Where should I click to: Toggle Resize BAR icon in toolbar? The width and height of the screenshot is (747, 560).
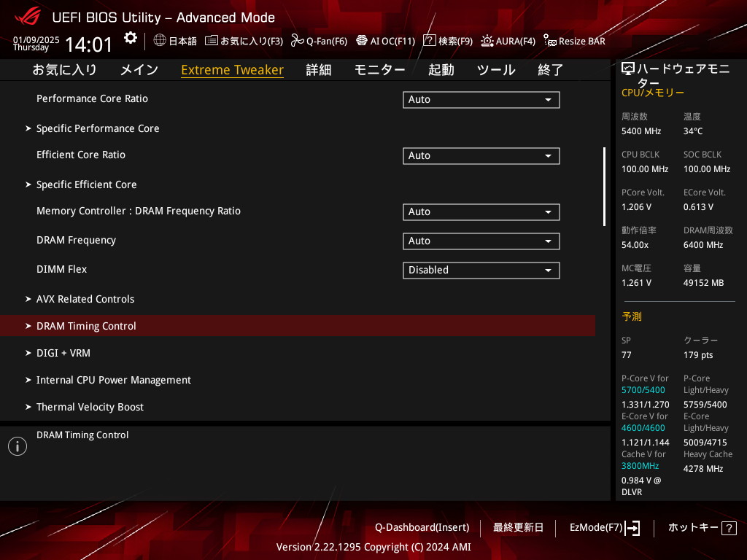coord(550,41)
